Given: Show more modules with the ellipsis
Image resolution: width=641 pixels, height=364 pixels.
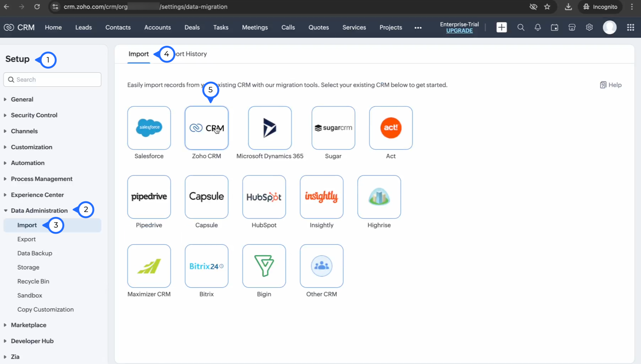Looking at the screenshot, I should coord(418,28).
